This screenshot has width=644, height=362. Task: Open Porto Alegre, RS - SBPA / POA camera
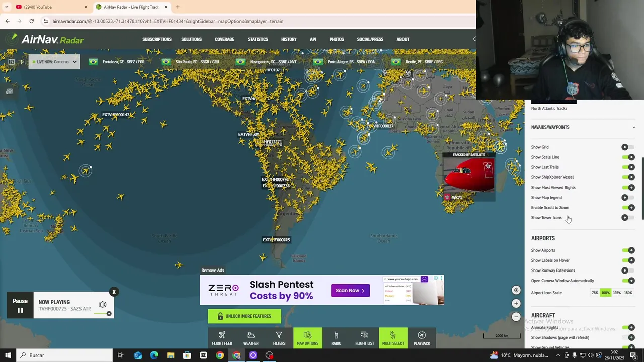[x=345, y=62]
